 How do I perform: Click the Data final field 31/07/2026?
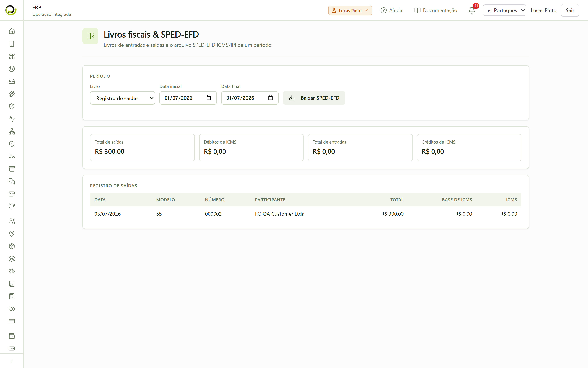point(250,98)
